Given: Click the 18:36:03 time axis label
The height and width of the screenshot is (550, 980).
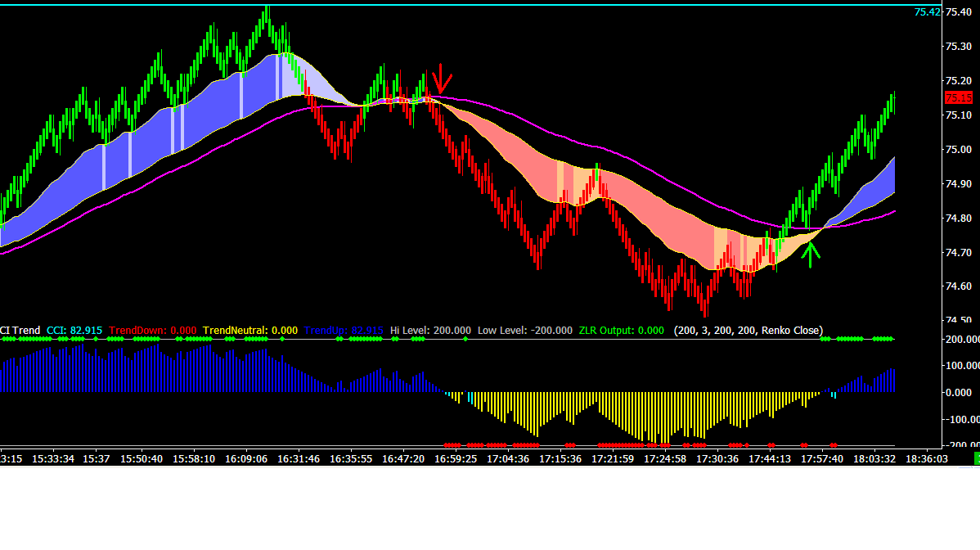Looking at the screenshot, I should click(927, 459).
